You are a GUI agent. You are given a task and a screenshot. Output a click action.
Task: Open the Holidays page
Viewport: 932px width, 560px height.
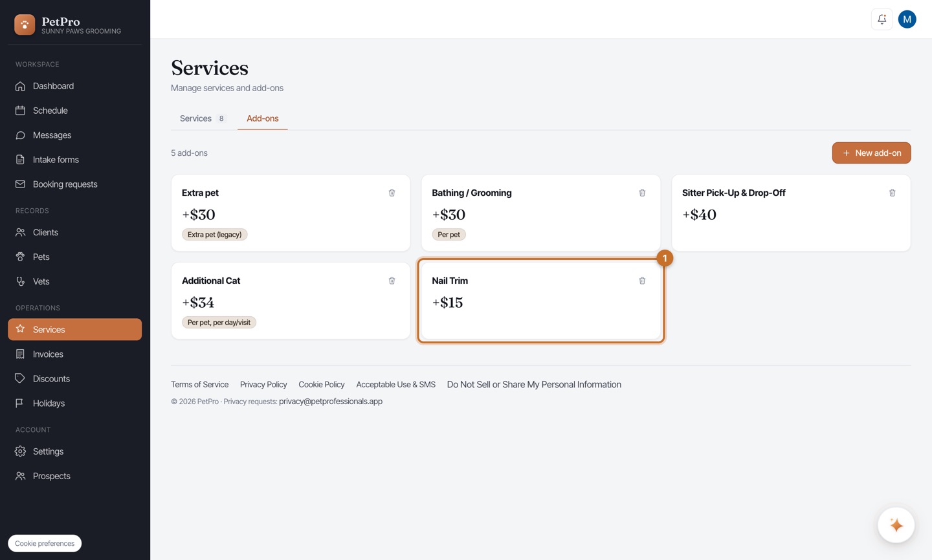point(74,404)
